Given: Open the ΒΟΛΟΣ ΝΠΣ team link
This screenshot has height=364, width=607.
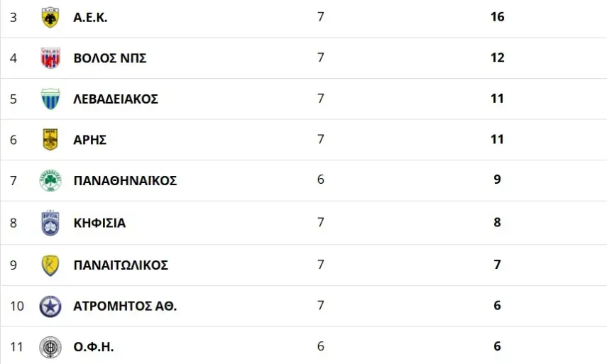Looking at the screenshot, I should click(x=110, y=58).
